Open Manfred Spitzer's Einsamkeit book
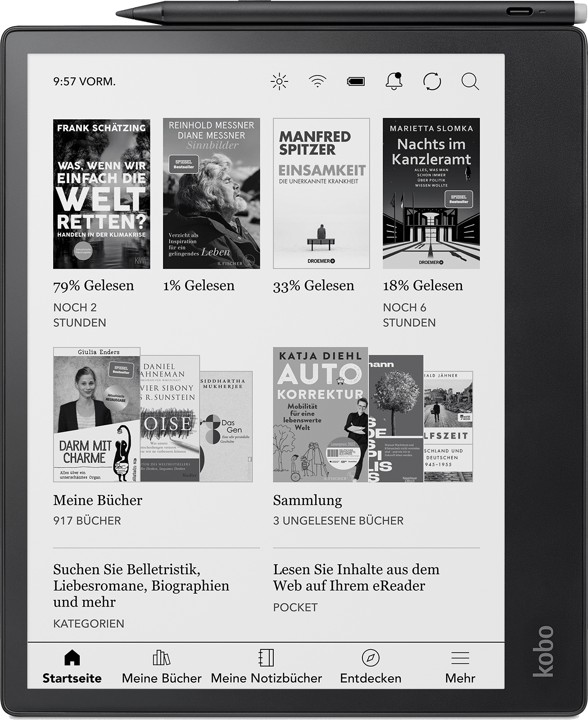 [x=321, y=193]
